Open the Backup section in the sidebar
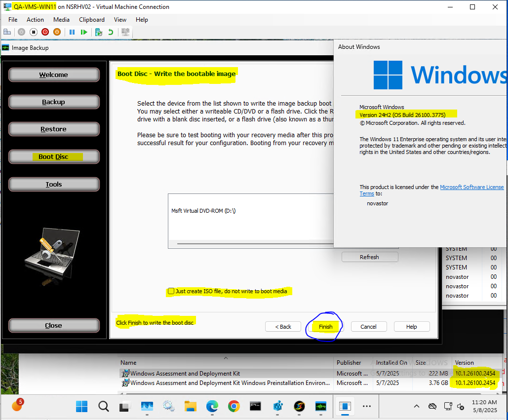This screenshot has width=508, height=420. pos(54,102)
